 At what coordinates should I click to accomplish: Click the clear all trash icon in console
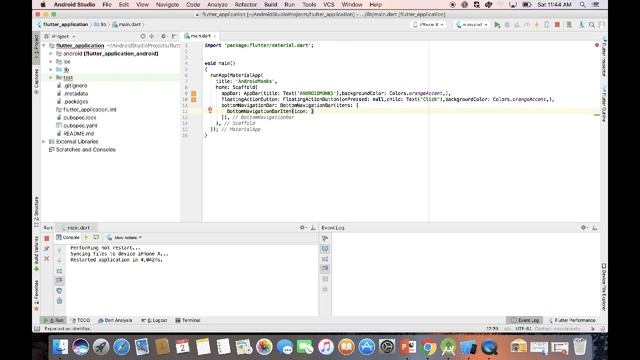(59, 301)
